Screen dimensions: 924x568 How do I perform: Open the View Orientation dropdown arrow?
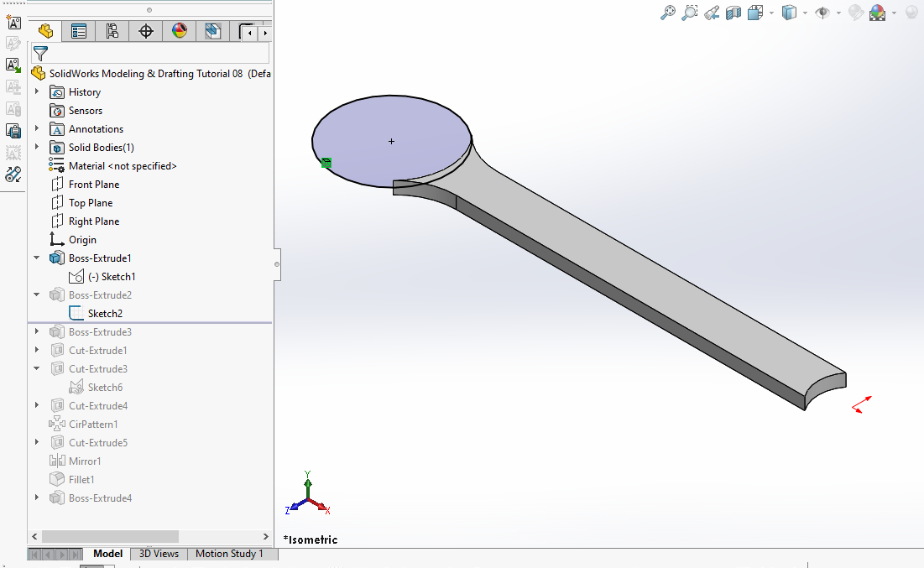pyautogui.click(x=770, y=13)
